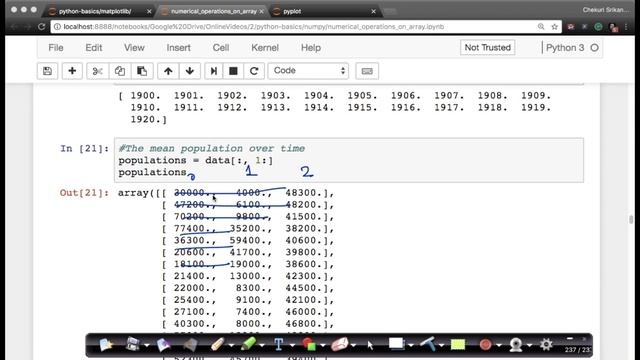This screenshot has height=360, width=640.
Task: Bookmark page with the star icon
Action: pyautogui.click(x=554, y=27)
